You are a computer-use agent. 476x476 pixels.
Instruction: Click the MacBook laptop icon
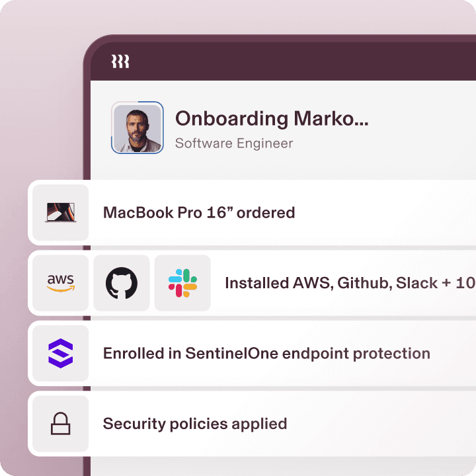pyautogui.click(x=60, y=213)
